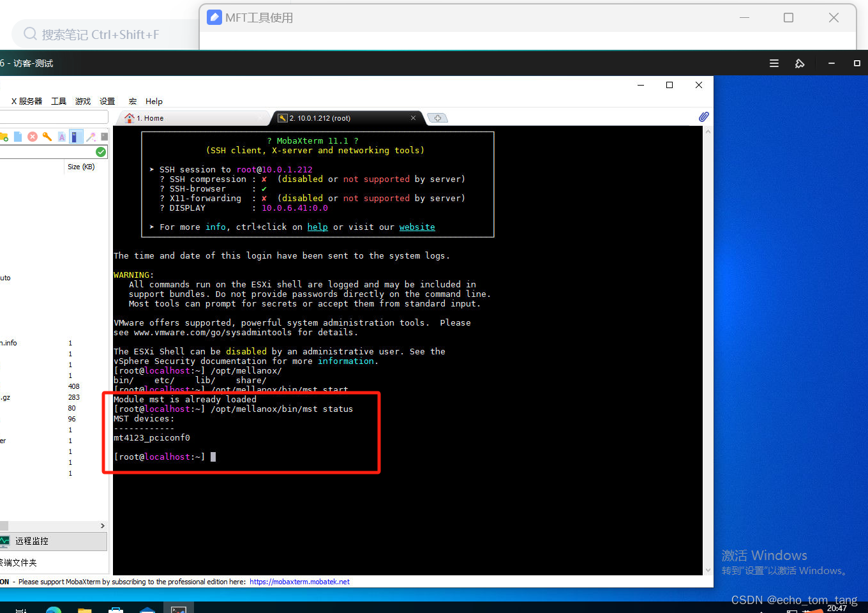Click the 408 size value in file list
This screenshot has height=613, width=868.
[x=74, y=386]
